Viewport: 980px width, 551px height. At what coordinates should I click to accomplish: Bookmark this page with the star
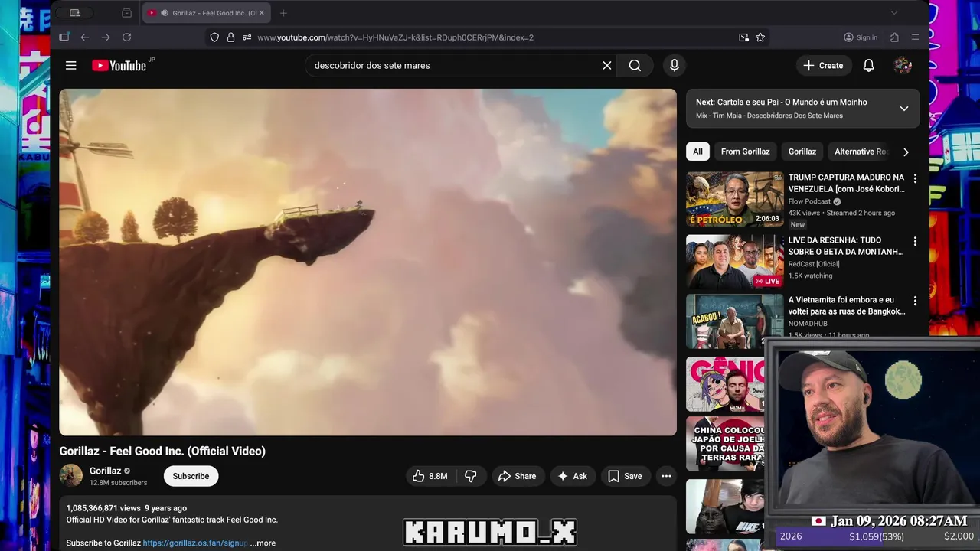[x=760, y=37]
